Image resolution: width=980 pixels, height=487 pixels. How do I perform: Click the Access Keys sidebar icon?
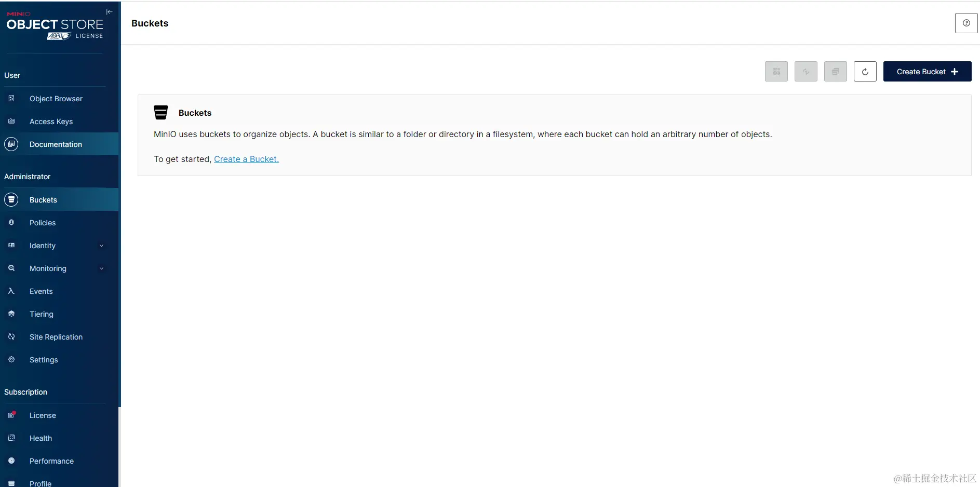[11, 121]
